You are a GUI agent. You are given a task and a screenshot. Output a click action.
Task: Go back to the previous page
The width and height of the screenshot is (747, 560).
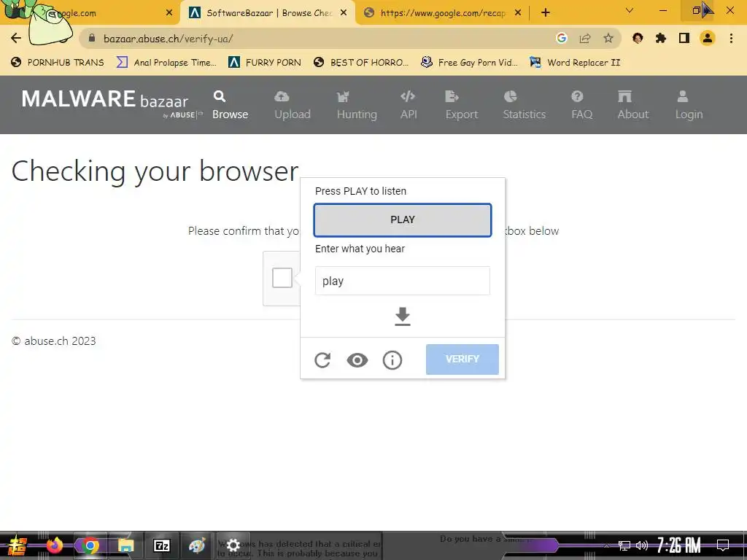pos(16,38)
